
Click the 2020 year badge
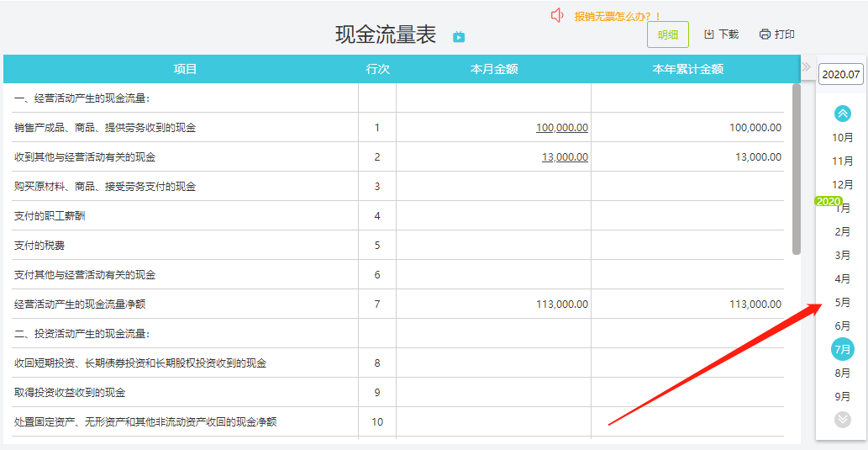(829, 201)
